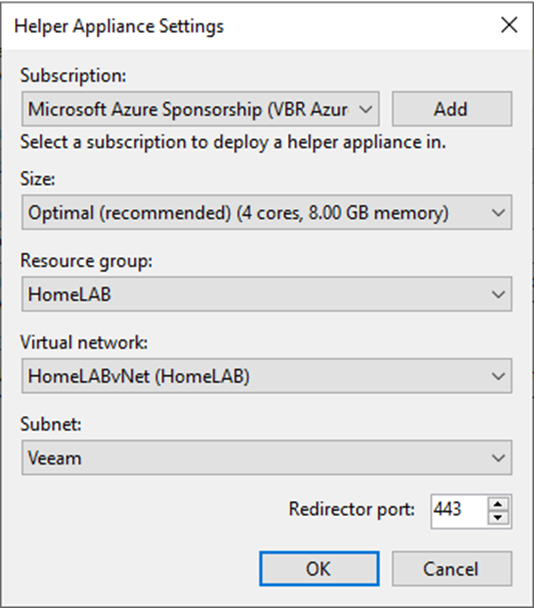Click the Veeam subnet value

tap(55, 458)
